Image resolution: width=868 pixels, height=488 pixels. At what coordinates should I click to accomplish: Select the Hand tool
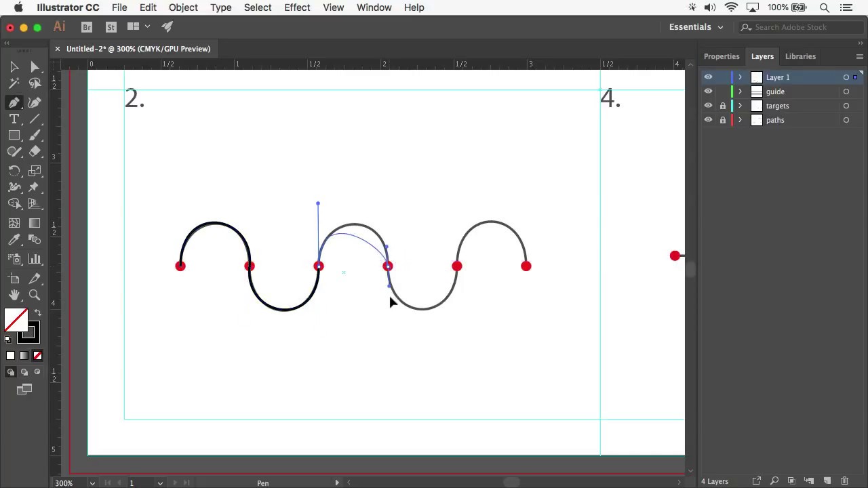(14, 295)
